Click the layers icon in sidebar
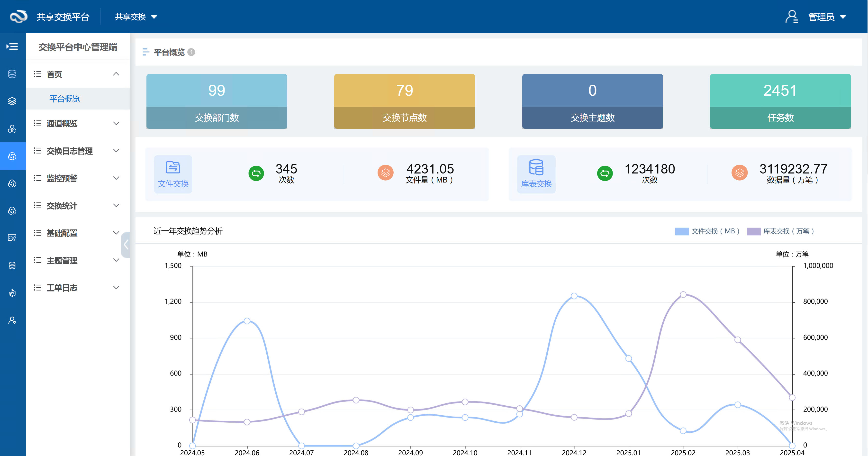 [x=12, y=101]
